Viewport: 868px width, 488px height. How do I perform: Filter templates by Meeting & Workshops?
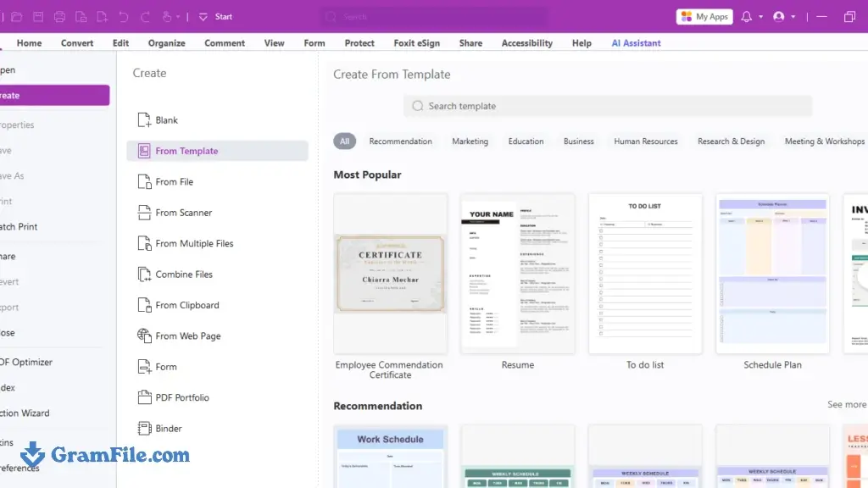click(x=824, y=141)
